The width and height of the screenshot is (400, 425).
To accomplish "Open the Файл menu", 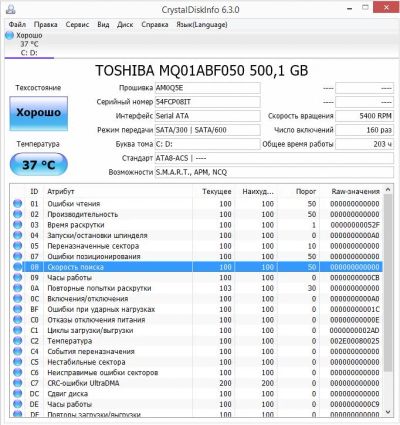I will 17,25.
